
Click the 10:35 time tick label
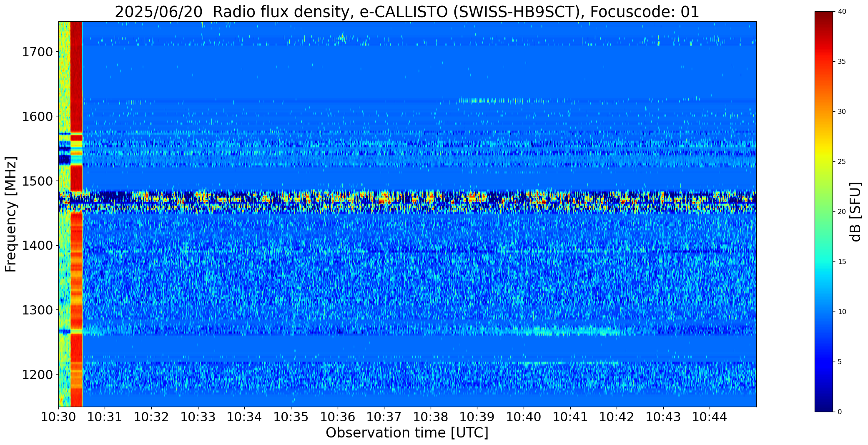click(291, 417)
